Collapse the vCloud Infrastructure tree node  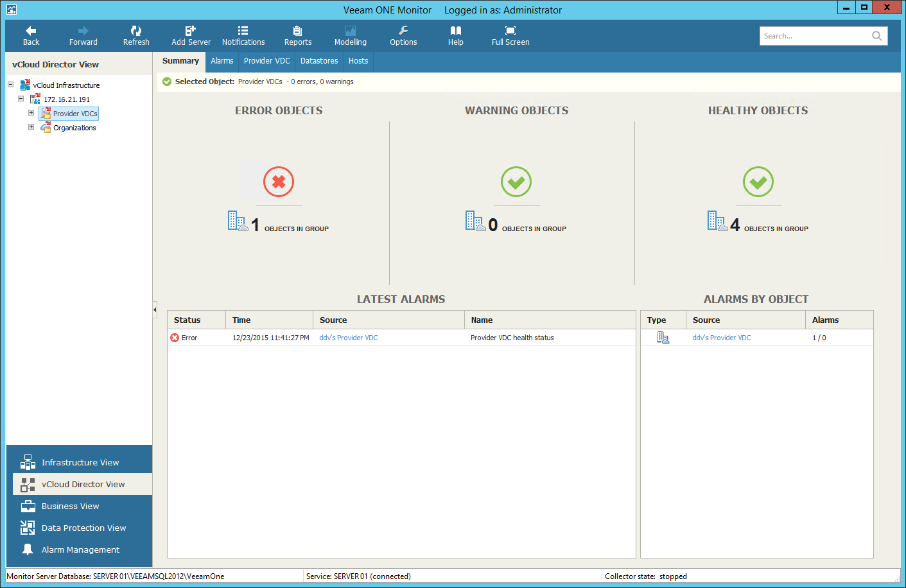10,84
